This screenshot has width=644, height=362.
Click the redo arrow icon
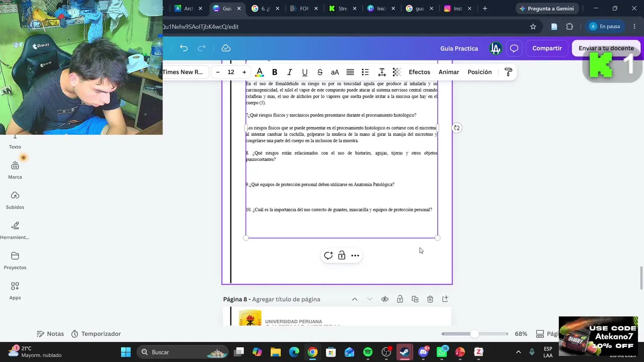click(x=202, y=48)
